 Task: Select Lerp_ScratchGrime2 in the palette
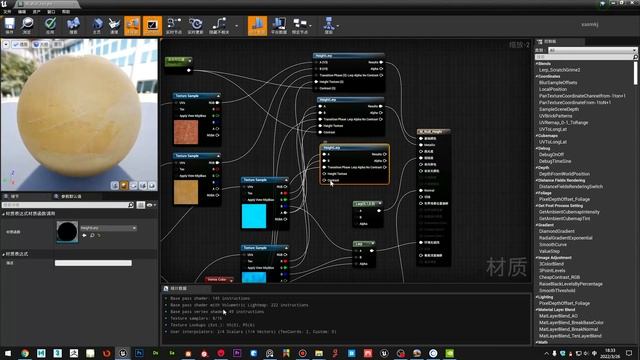pos(560,70)
